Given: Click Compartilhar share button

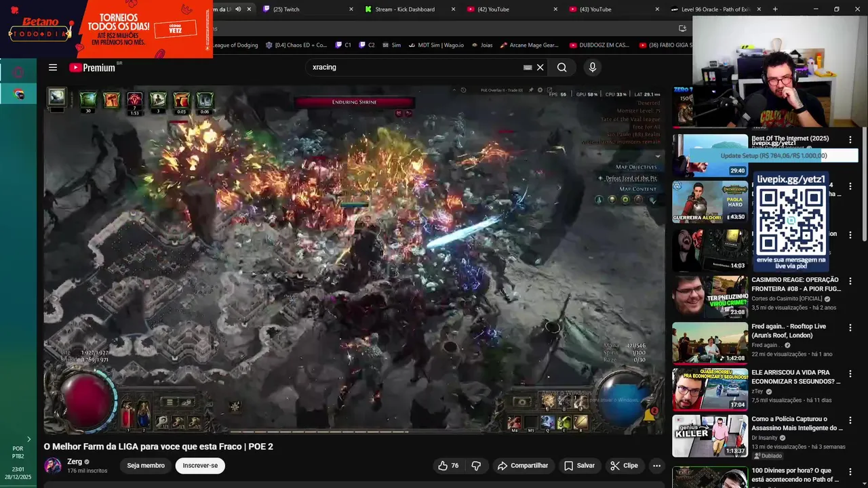Looking at the screenshot, I should point(522,466).
